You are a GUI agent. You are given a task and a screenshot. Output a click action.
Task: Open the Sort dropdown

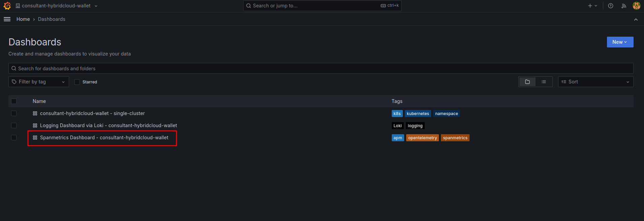tap(595, 82)
